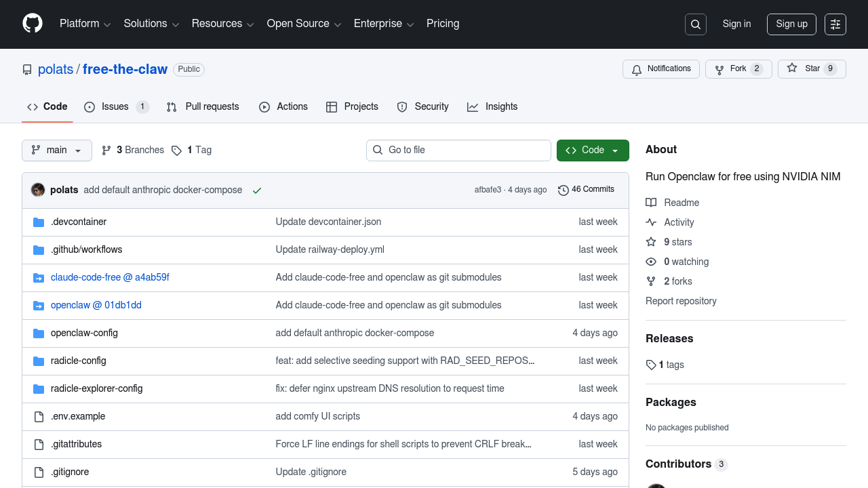This screenshot has width=868, height=488.
Task: Open the main branch dropdown
Action: (57, 150)
